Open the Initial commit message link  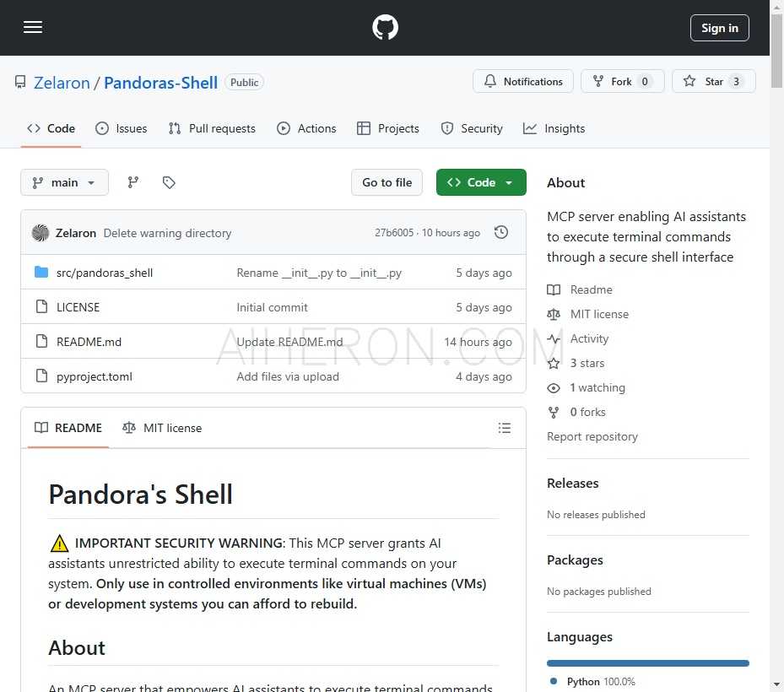[x=272, y=307]
